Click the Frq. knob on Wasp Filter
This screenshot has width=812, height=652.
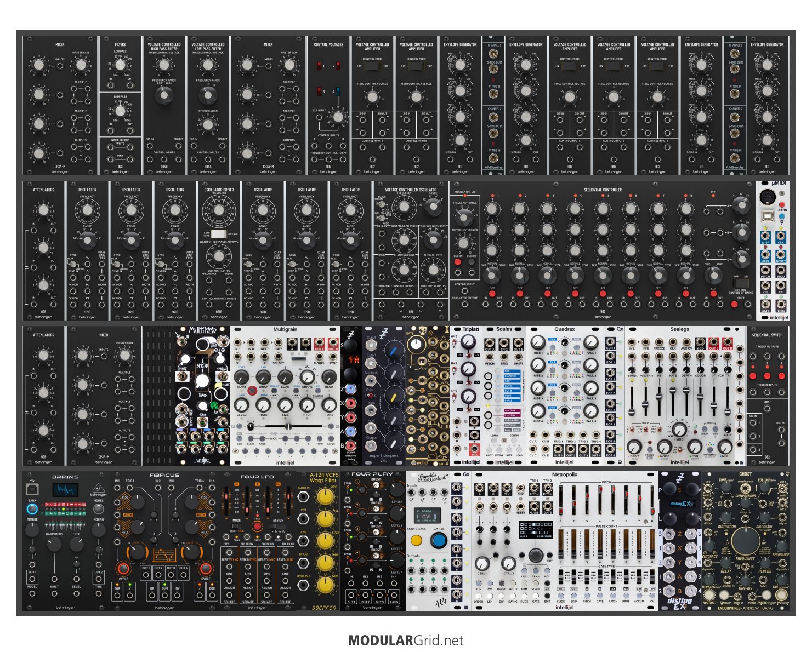click(x=326, y=519)
